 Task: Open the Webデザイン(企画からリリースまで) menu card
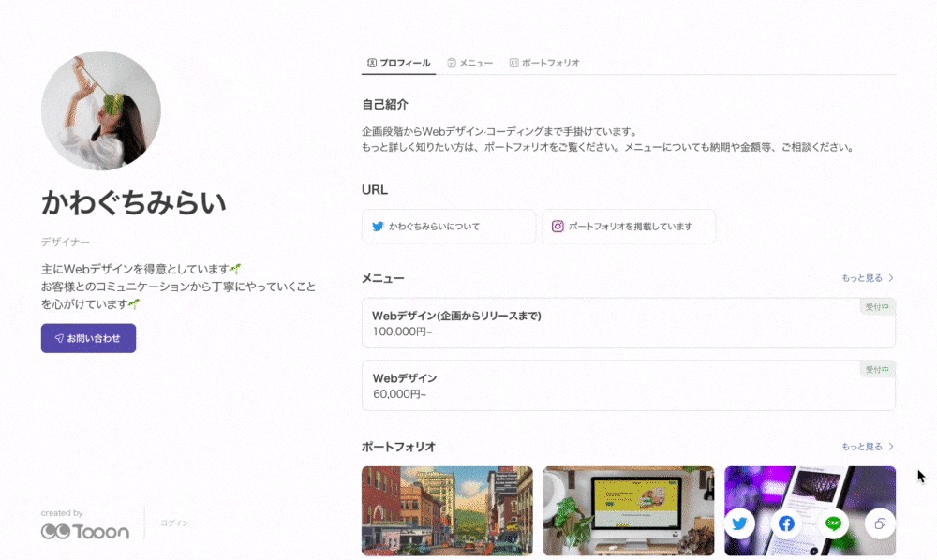629,323
